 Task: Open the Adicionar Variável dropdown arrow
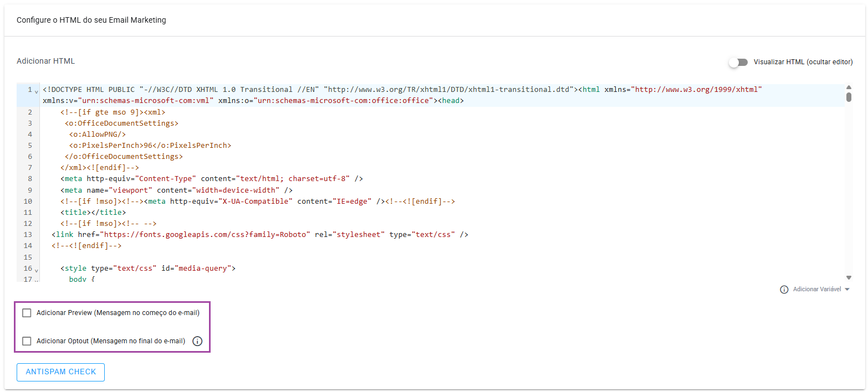[847, 290]
